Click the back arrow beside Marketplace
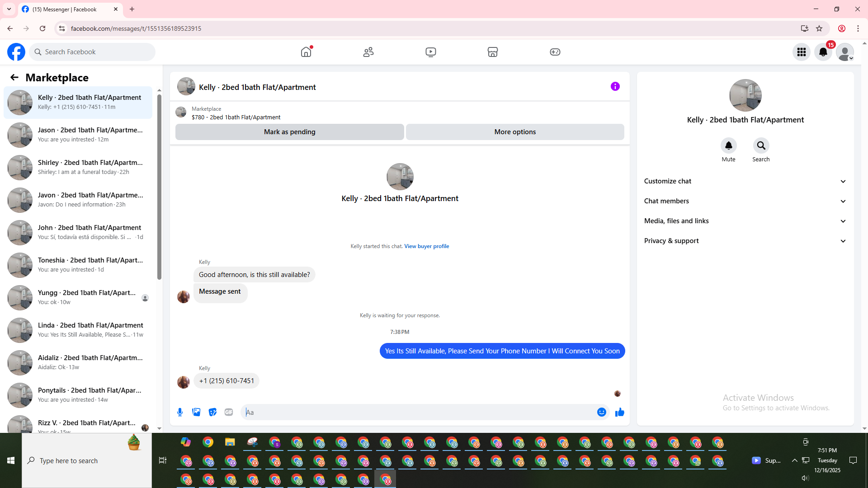 tap(14, 78)
